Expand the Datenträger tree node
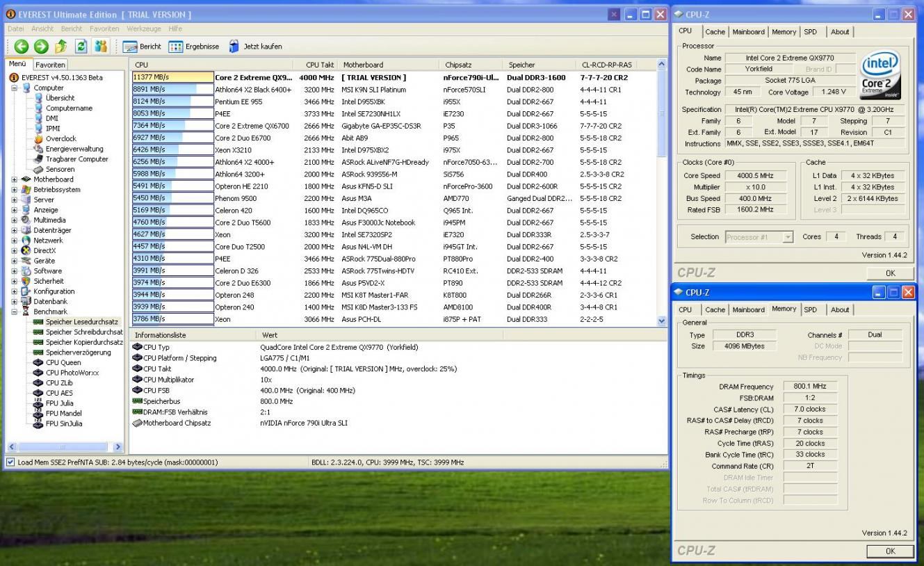This screenshot has width=924, height=566. (x=15, y=230)
